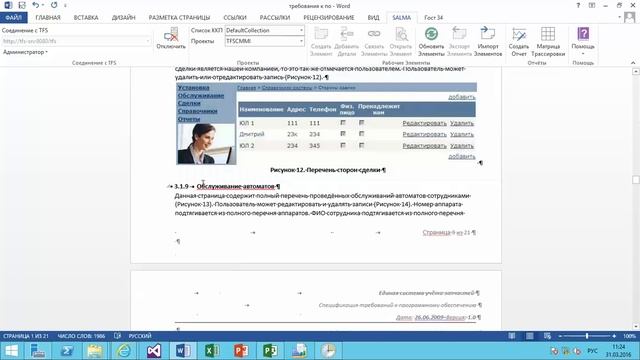The image size is (640, 360).
Task: Open Internet Explorer in taskbar
Action: 124,351
